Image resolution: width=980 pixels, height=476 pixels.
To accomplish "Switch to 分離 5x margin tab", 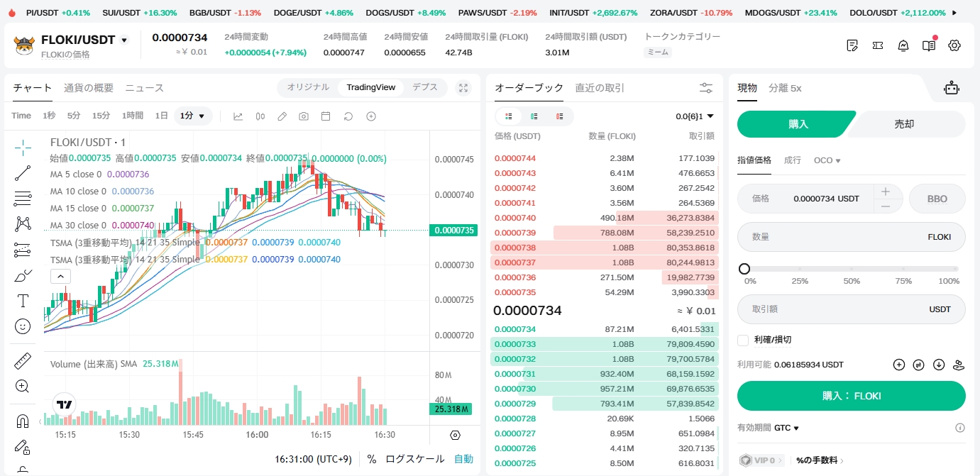I will (785, 88).
